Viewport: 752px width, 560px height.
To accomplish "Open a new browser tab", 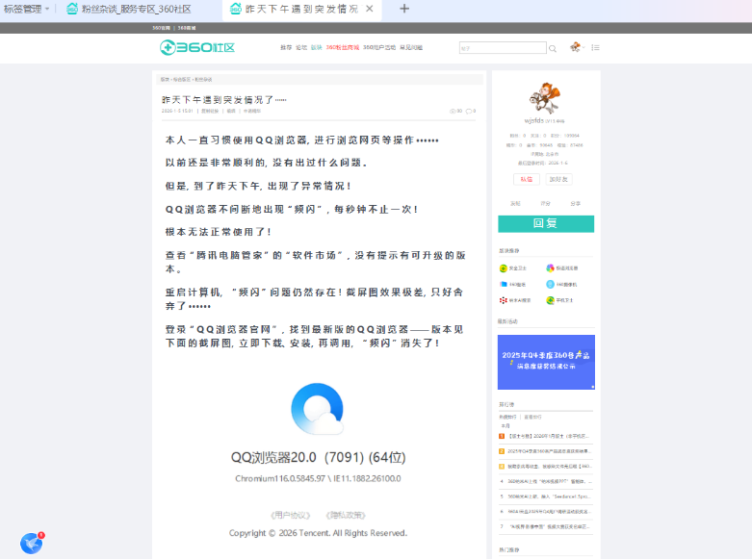I will [404, 9].
